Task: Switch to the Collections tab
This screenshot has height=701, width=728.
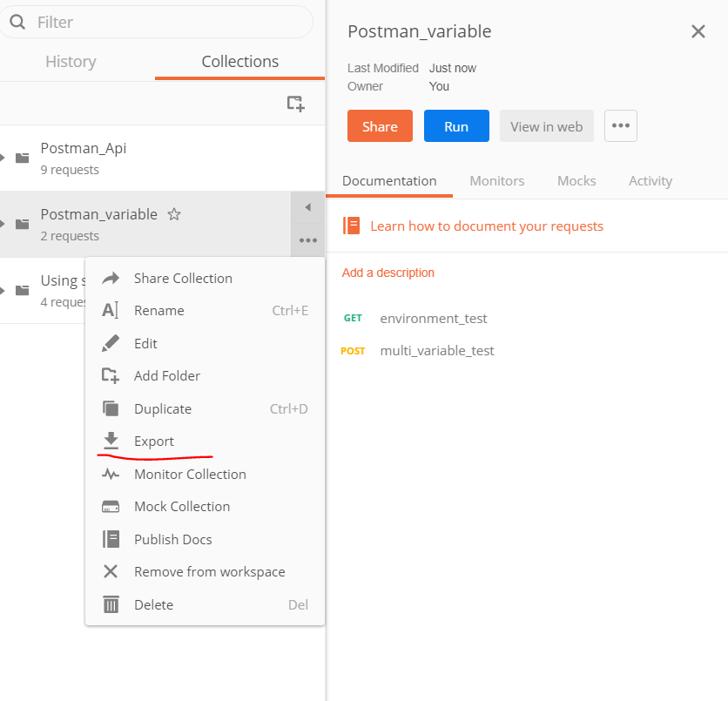Action: [x=240, y=61]
